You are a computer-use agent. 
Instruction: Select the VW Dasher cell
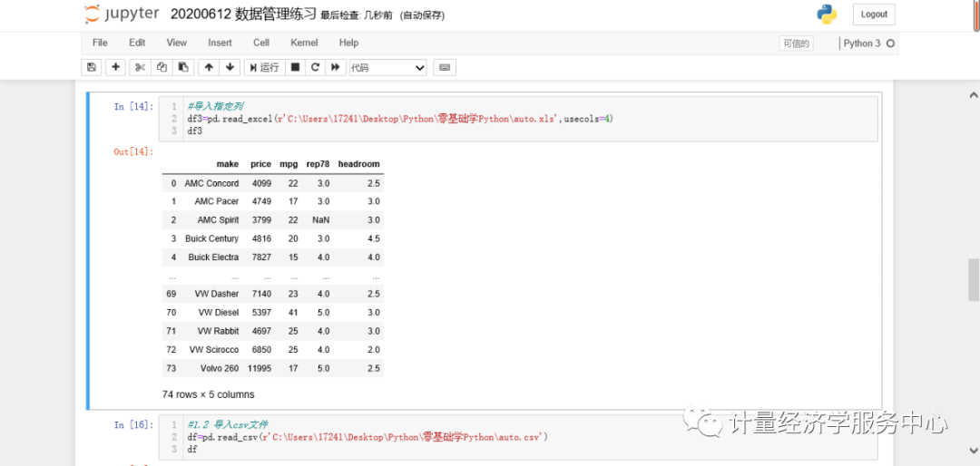coord(216,295)
